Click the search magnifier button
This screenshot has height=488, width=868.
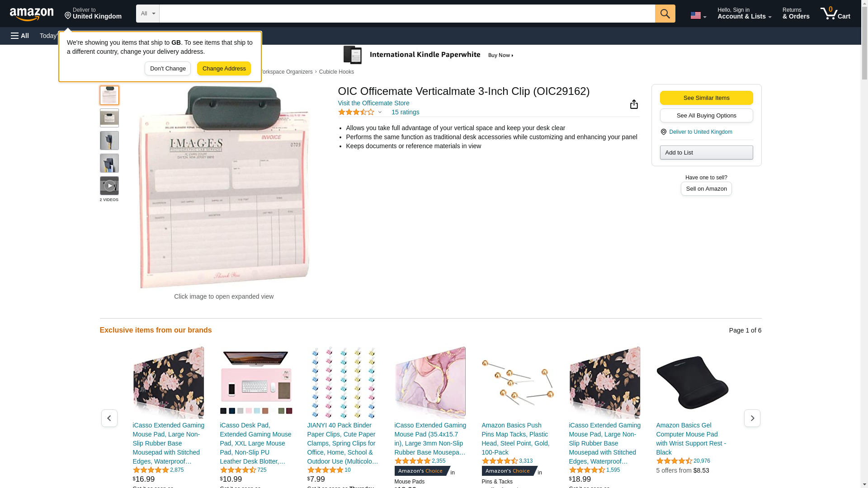665,14
